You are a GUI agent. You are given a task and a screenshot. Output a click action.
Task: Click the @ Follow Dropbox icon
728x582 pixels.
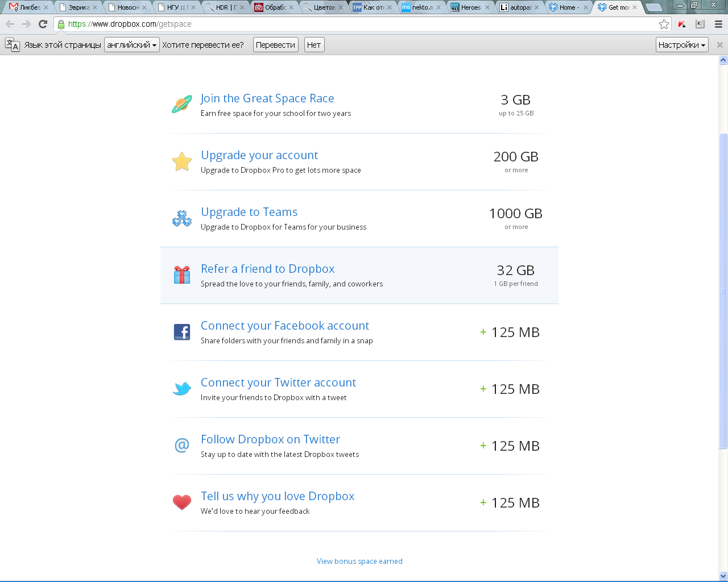182,445
